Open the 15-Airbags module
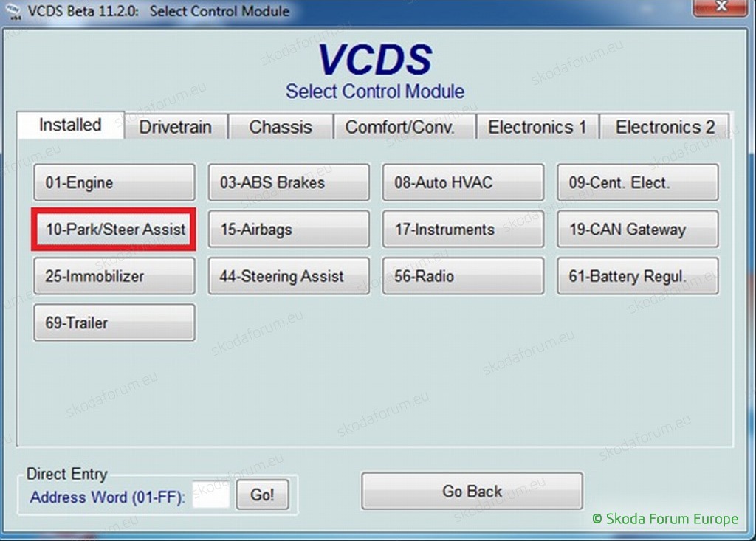 click(x=289, y=229)
